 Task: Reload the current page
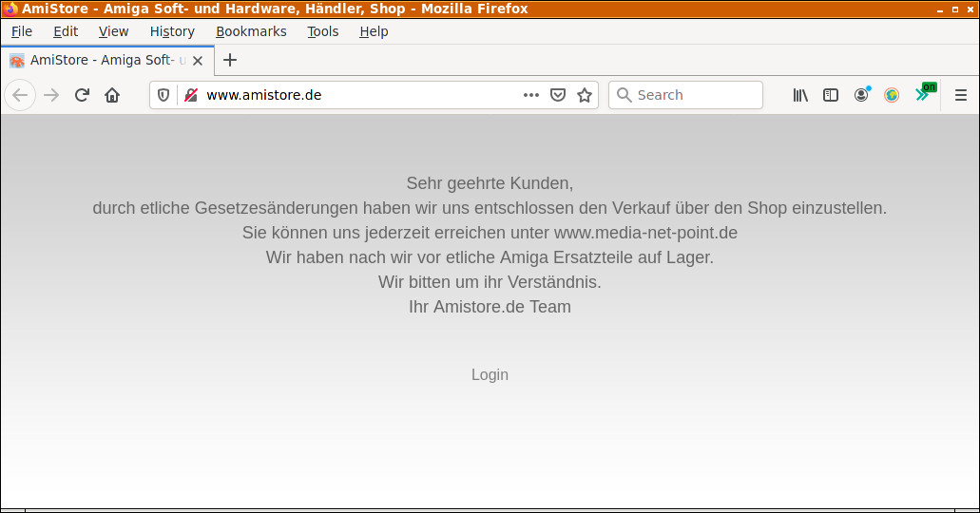coord(82,95)
